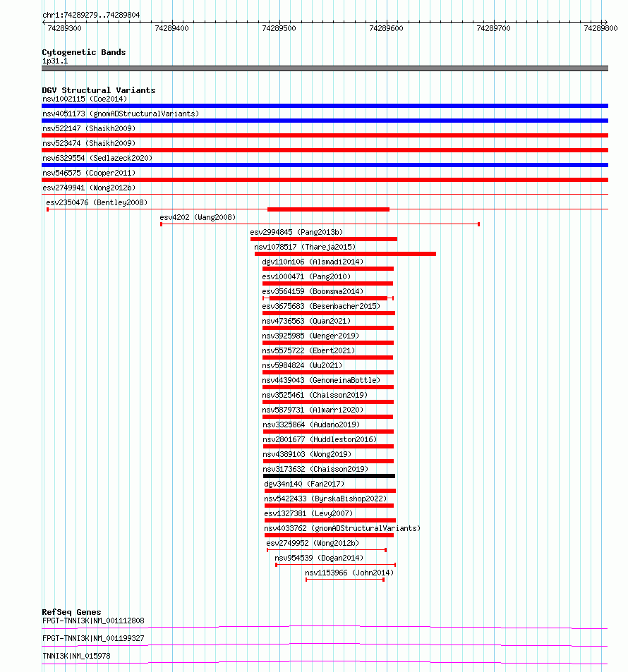
Task: Open nsv4051173 (gnomADStructuralVariants) label
Action: (121, 114)
